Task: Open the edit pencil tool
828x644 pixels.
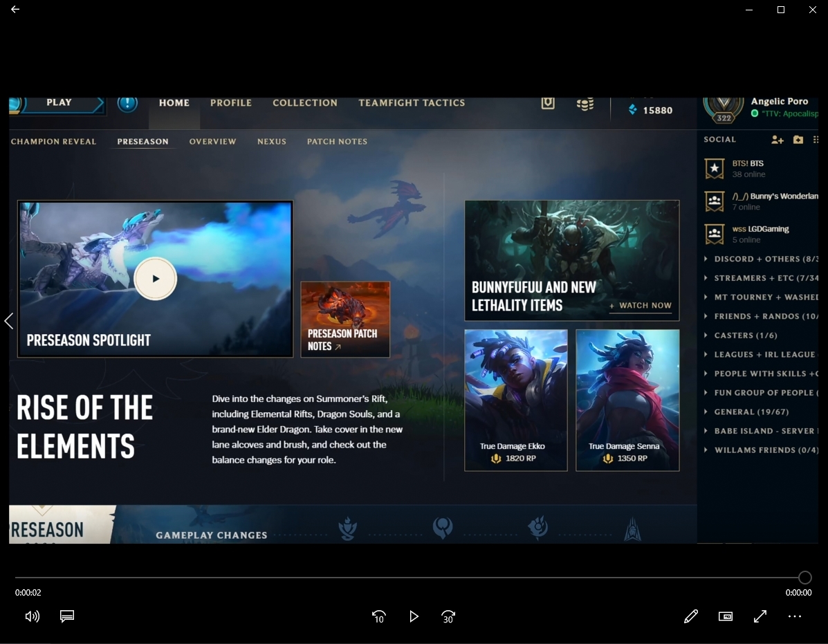Action: click(x=691, y=616)
